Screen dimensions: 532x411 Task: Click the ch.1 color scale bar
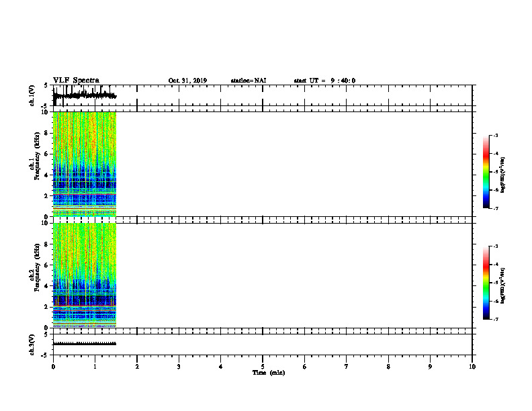486,172
